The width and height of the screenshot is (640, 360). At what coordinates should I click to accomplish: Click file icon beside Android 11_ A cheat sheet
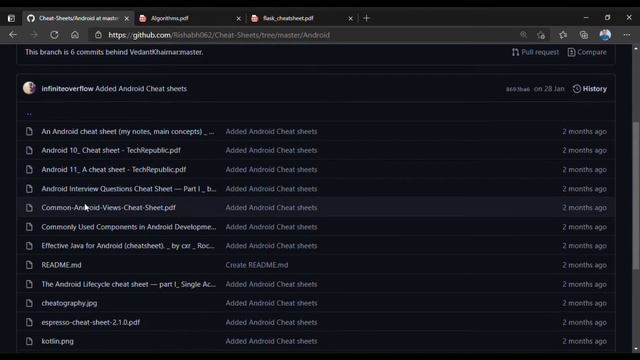tap(29, 169)
